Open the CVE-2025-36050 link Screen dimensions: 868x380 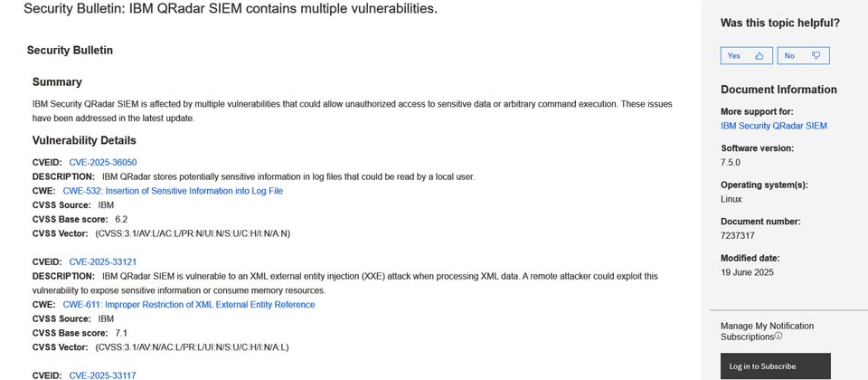coord(103,162)
